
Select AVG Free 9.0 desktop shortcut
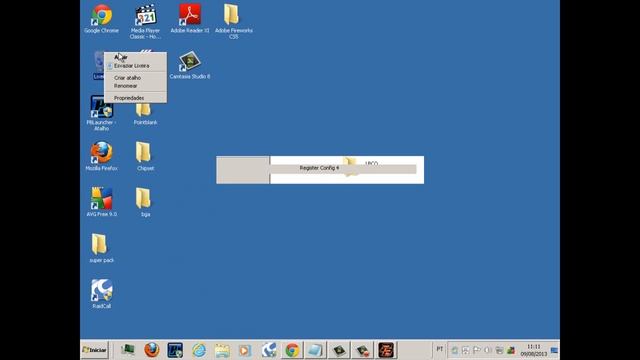(x=101, y=202)
